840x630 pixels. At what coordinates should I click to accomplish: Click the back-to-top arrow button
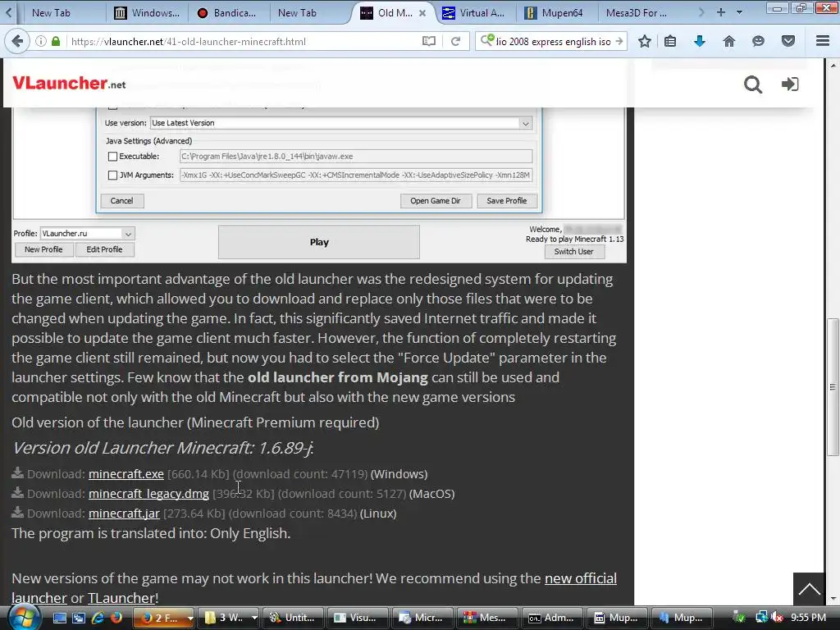tap(809, 589)
